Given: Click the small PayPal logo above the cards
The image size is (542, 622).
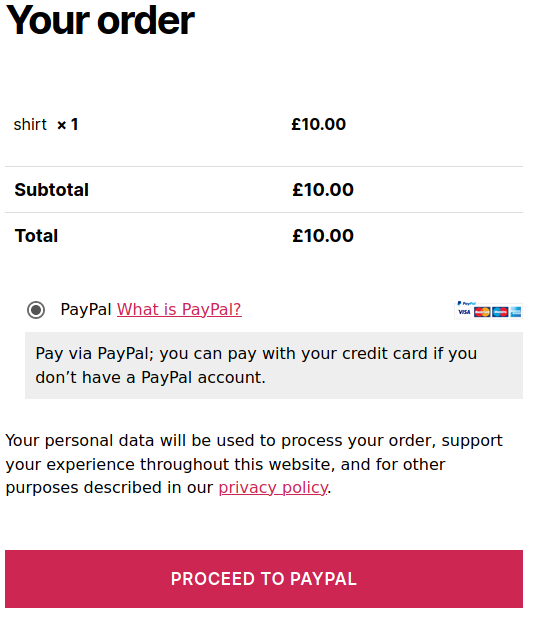Looking at the screenshot, I should point(467,303).
